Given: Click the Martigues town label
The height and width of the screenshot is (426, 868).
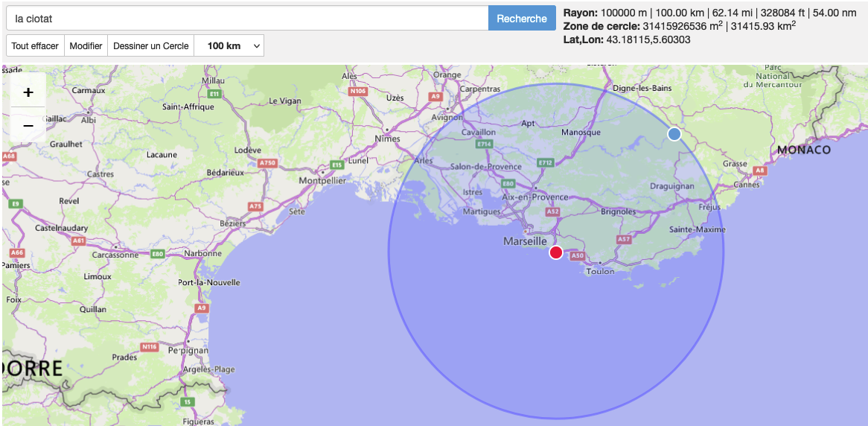Looking at the screenshot, I should click(482, 212).
